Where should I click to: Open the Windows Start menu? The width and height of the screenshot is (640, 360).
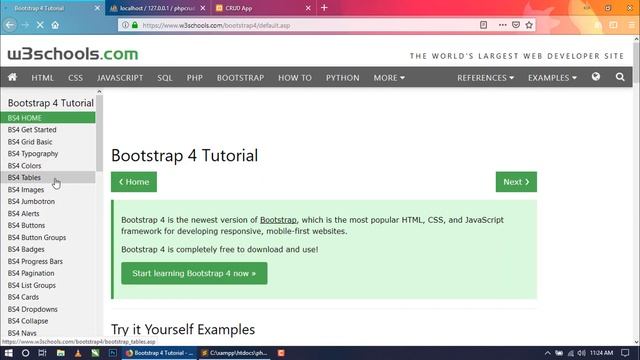8,353
